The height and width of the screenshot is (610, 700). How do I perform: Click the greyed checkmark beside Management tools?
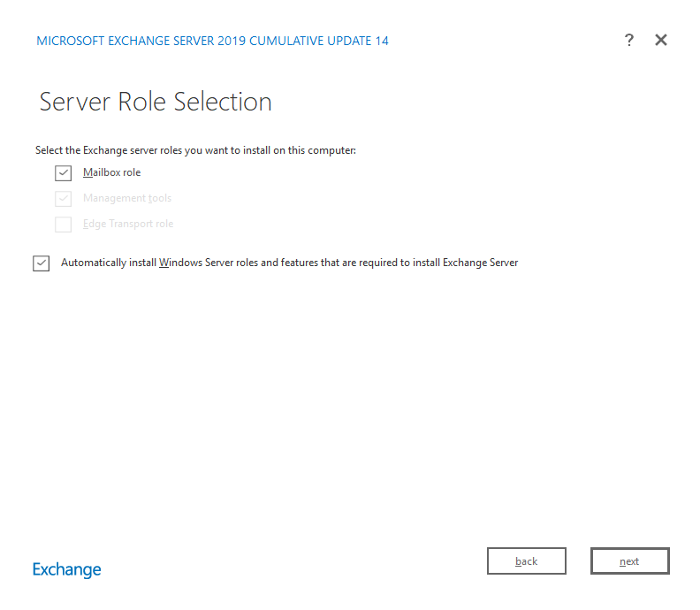(63, 199)
